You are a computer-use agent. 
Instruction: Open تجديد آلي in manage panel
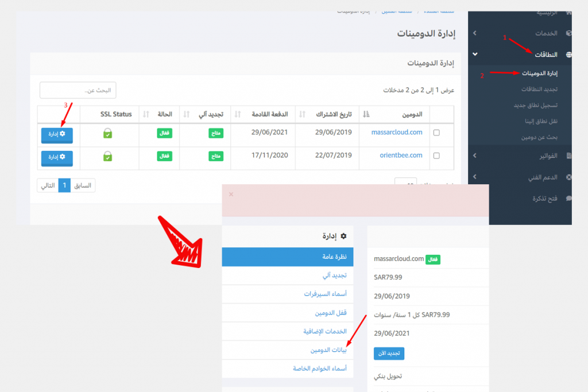[288, 275]
